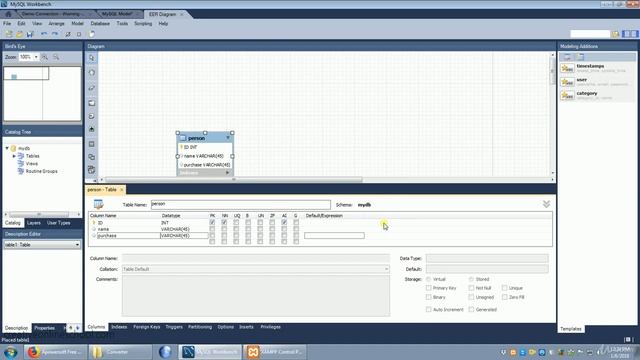The width and height of the screenshot is (640, 360).
Task: Switch to the Triggers tab
Action: click(x=174, y=327)
